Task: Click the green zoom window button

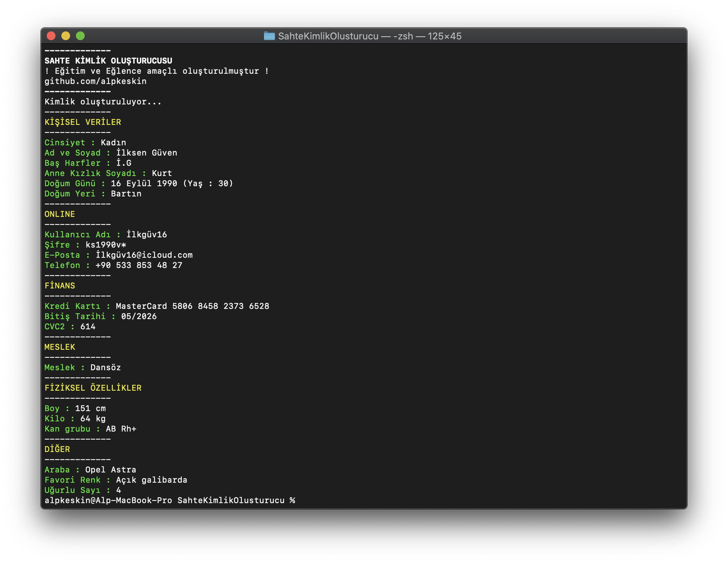Action: [x=80, y=36]
